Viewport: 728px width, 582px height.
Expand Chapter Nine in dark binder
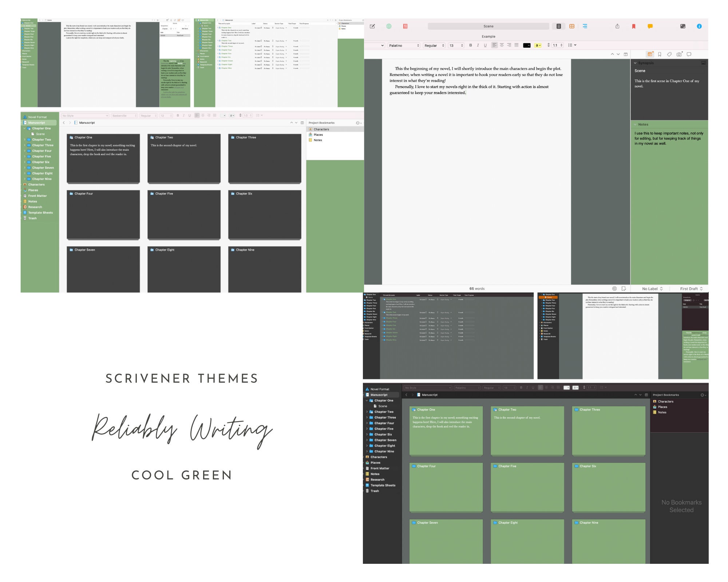[x=367, y=451]
